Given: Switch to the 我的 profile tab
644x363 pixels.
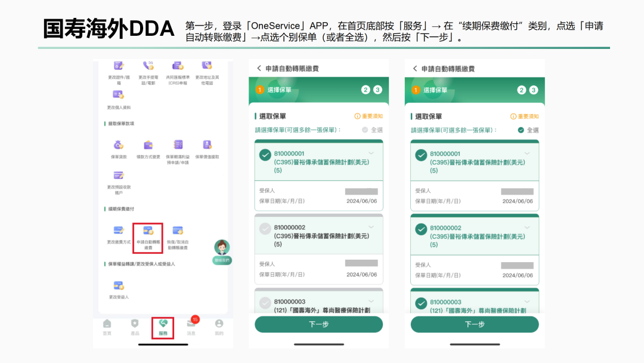Looking at the screenshot, I should 219,327.
